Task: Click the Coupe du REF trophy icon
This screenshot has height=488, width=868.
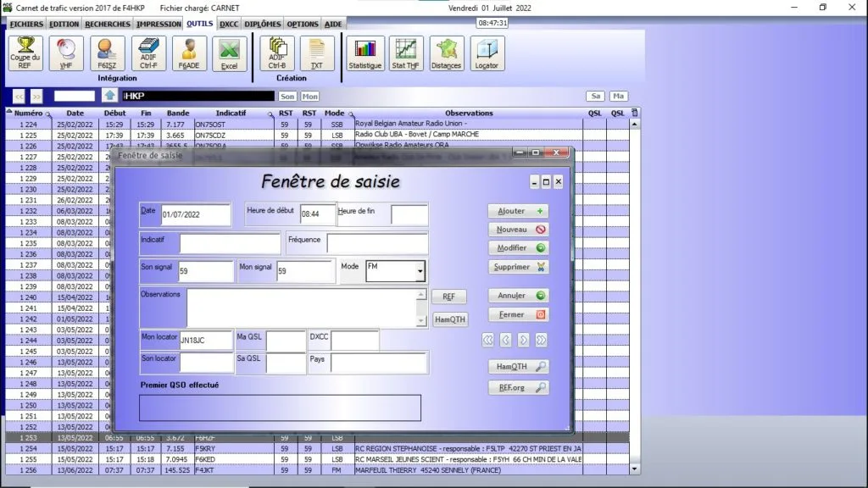Action: pyautogui.click(x=25, y=53)
